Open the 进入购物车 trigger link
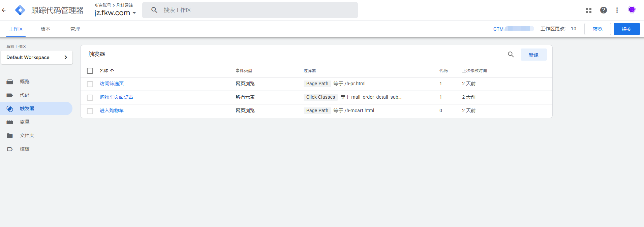The height and width of the screenshot is (227, 644). click(112, 110)
